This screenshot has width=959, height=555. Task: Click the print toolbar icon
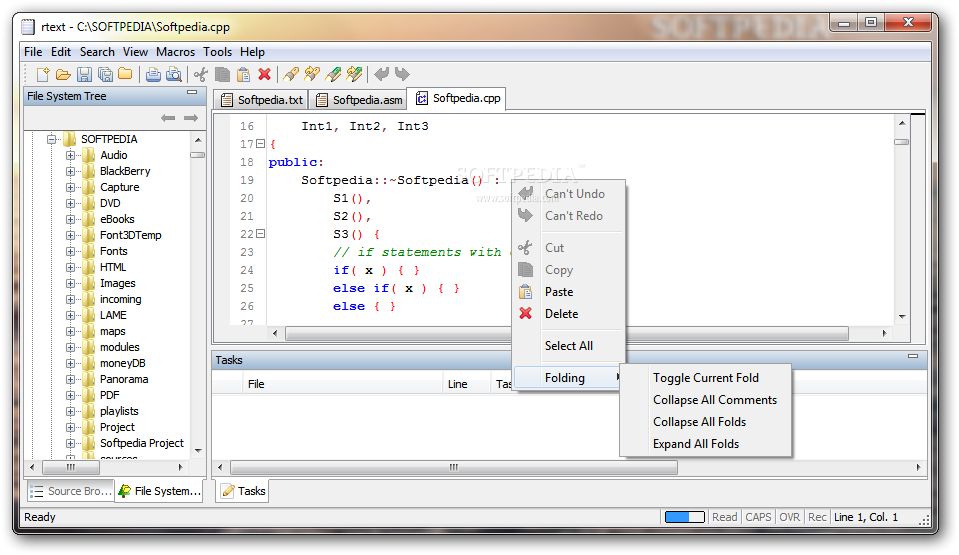point(154,75)
